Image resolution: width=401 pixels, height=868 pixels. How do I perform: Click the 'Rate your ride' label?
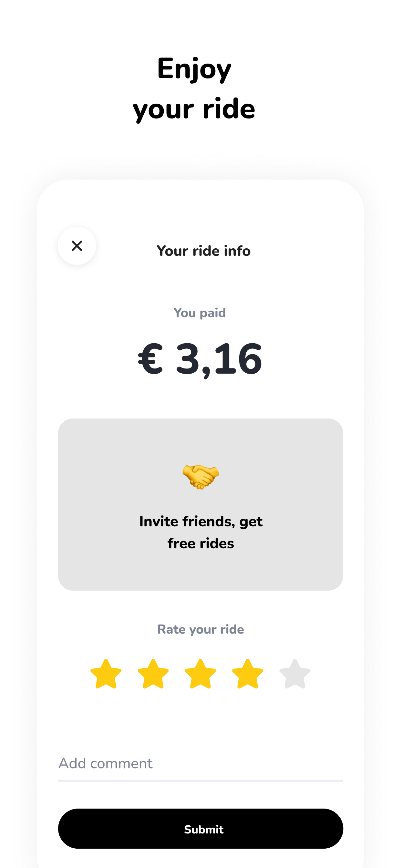(x=200, y=629)
